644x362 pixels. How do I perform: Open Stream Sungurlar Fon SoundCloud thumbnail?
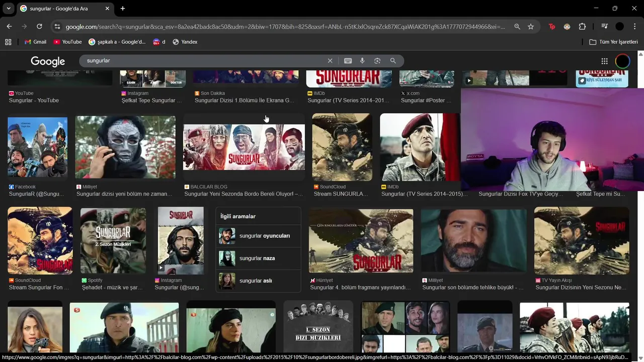[40, 240]
